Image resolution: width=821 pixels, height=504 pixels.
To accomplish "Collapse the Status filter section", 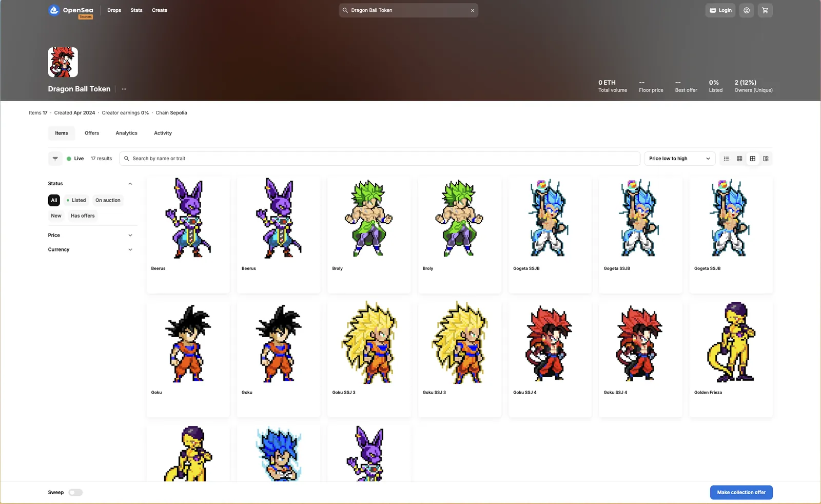I will [130, 184].
